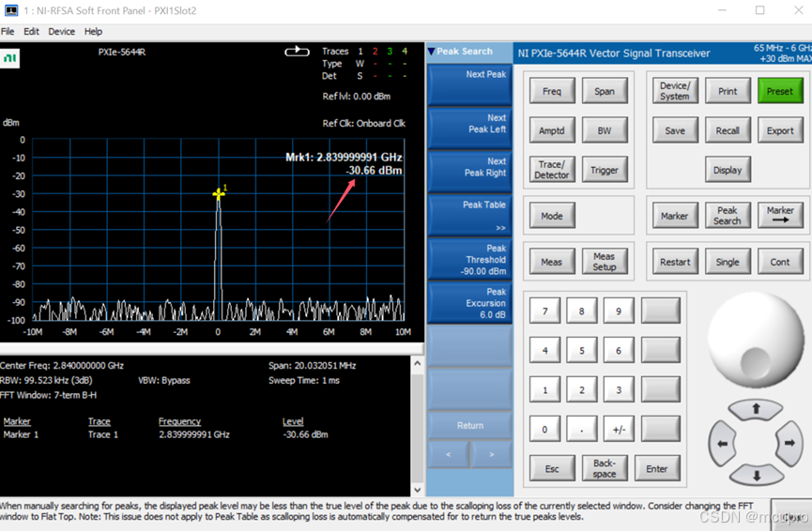The image size is (812, 531).
Task: Click keypad digit 8
Action: pos(582,311)
